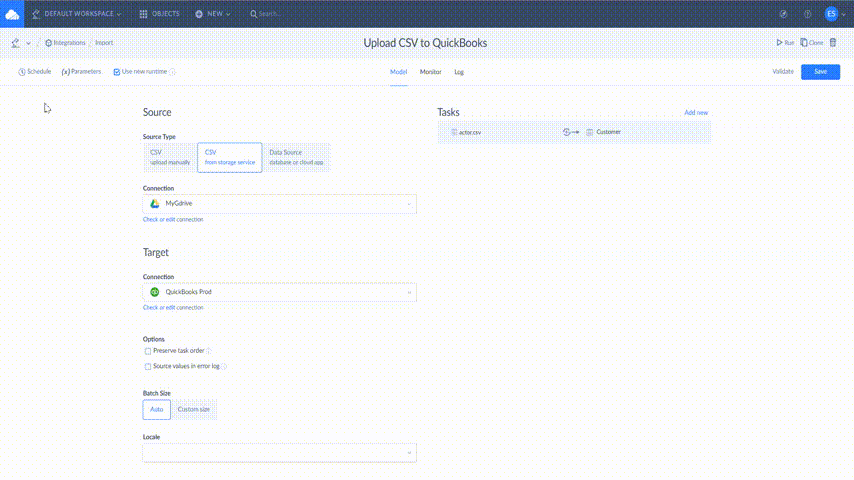Viewport: 854px width, 480px height.
Task: Open the actor.csv task row
Action: point(574,132)
